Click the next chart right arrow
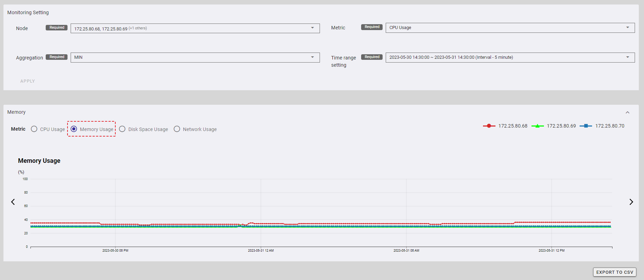The height and width of the screenshot is (280, 644). 631,202
